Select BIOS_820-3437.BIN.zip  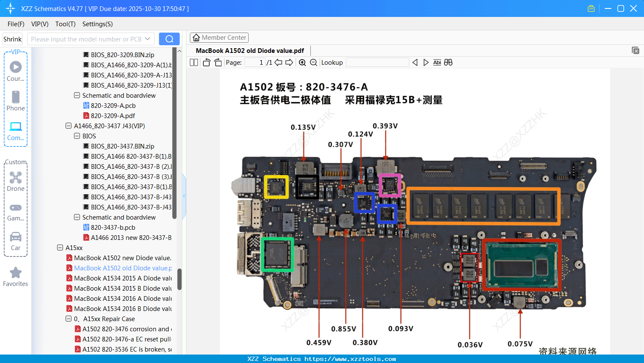(x=118, y=146)
